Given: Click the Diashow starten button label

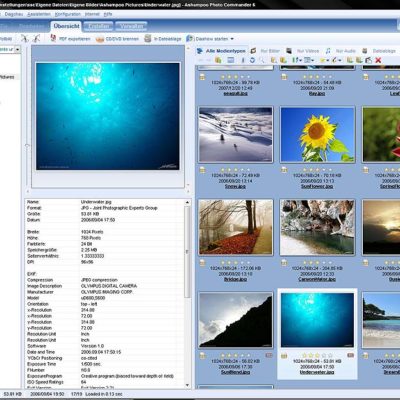Looking at the screenshot, I should tap(212, 39).
